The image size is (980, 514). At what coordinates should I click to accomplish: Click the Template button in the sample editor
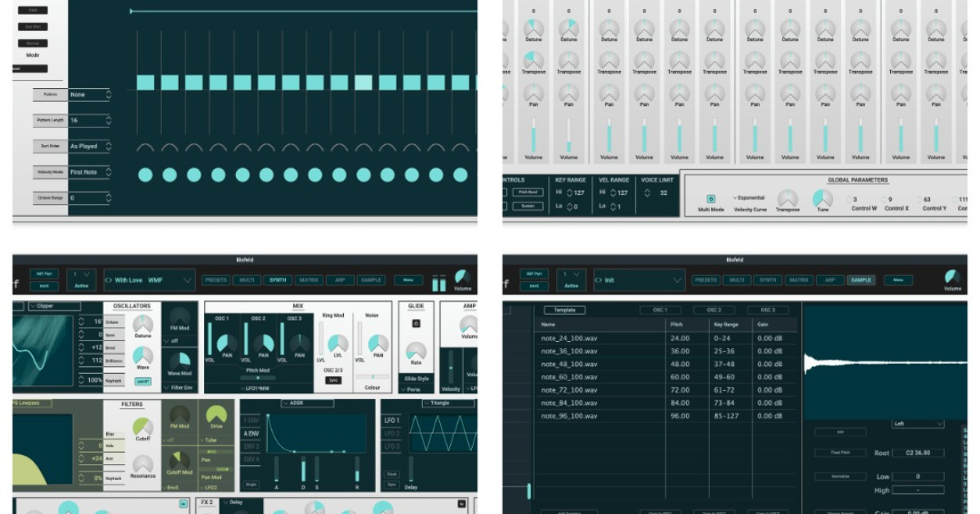coord(567,310)
